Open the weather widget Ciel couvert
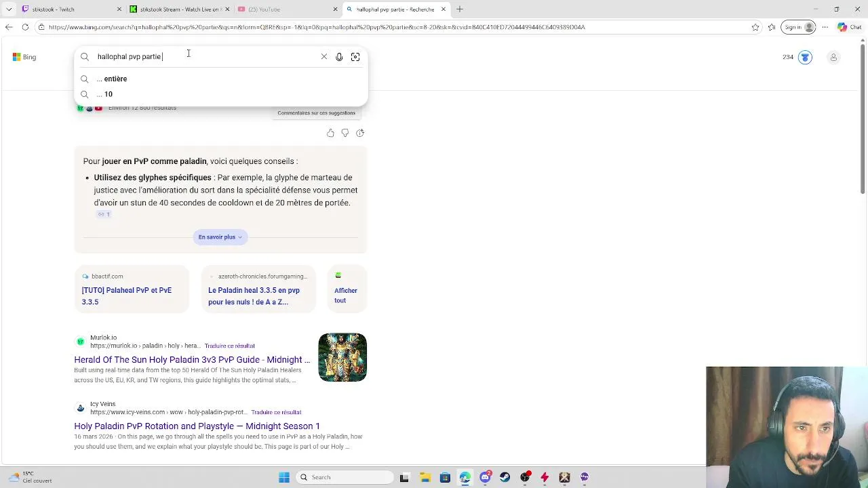Image resolution: width=868 pixels, height=488 pixels. tap(32, 477)
